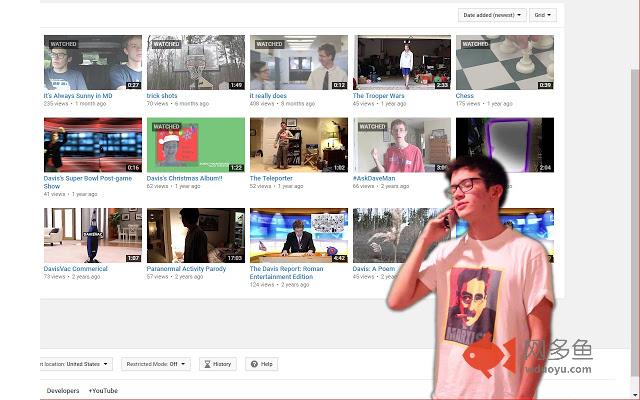
Task: Click the "41 views · 1 year ago" text
Action: 71,194
